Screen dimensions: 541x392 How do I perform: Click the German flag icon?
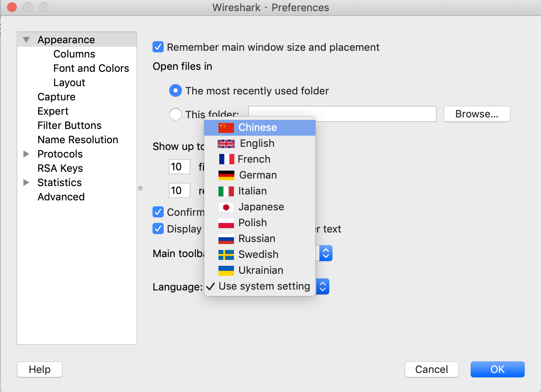coord(226,175)
